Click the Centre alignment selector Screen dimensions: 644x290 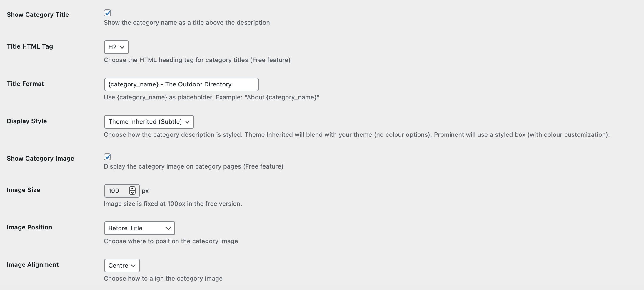(x=122, y=265)
